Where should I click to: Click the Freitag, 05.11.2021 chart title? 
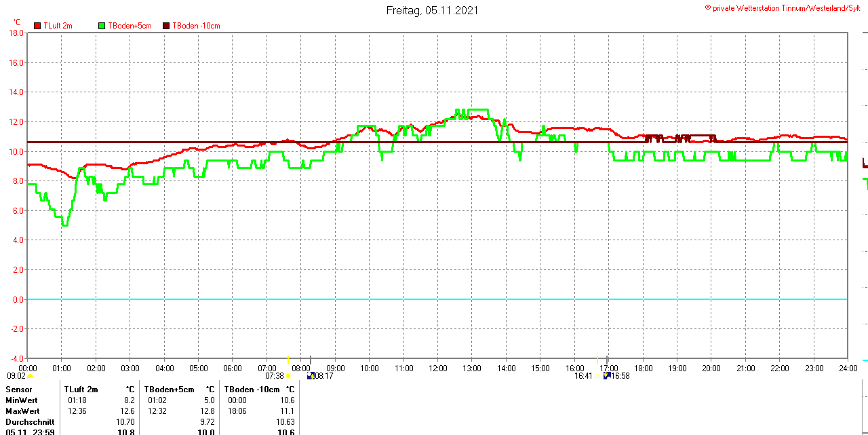click(432, 10)
